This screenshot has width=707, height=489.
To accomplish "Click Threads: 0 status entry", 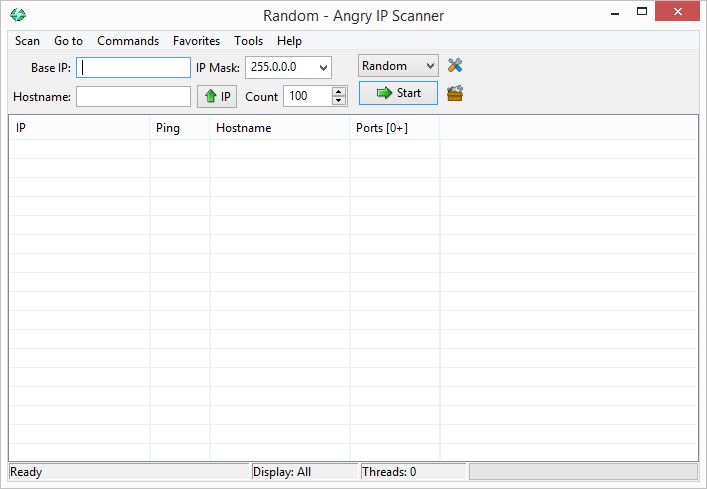I will pyautogui.click(x=389, y=472).
